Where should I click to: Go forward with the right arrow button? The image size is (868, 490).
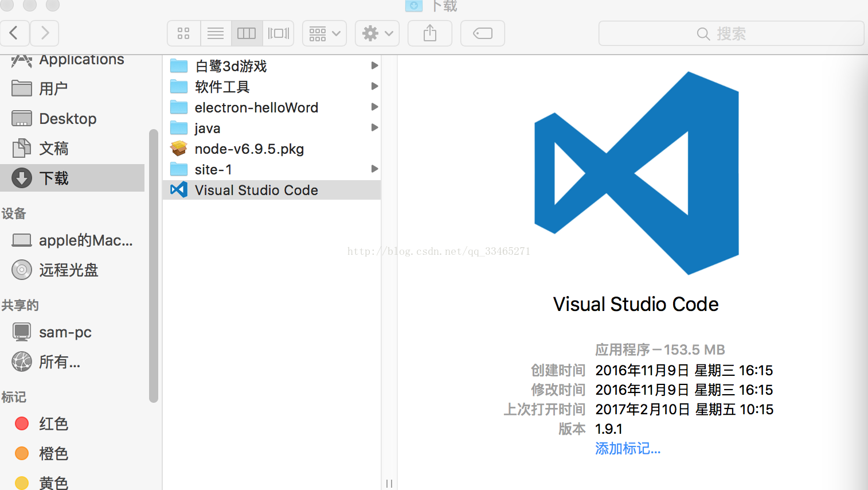click(x=45, y=33)
